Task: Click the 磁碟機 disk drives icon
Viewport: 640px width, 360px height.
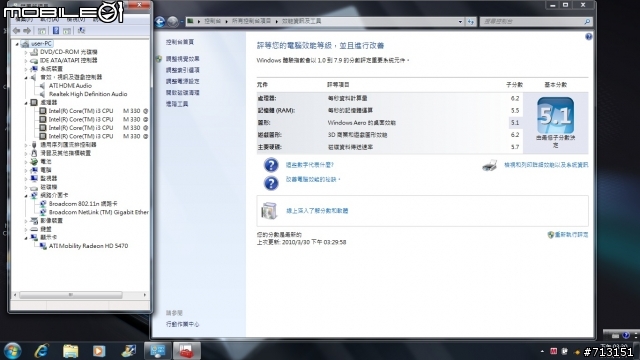Action: pos(34,187)
